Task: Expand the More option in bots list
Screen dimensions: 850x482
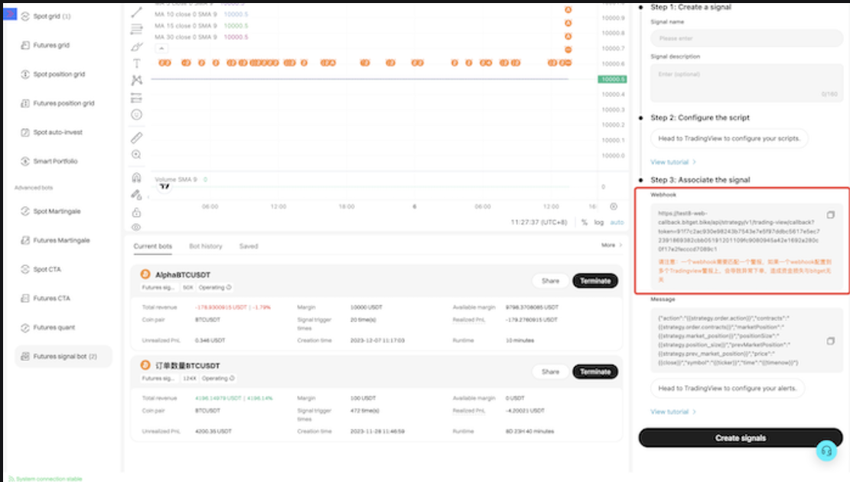Action: point(611,245)
